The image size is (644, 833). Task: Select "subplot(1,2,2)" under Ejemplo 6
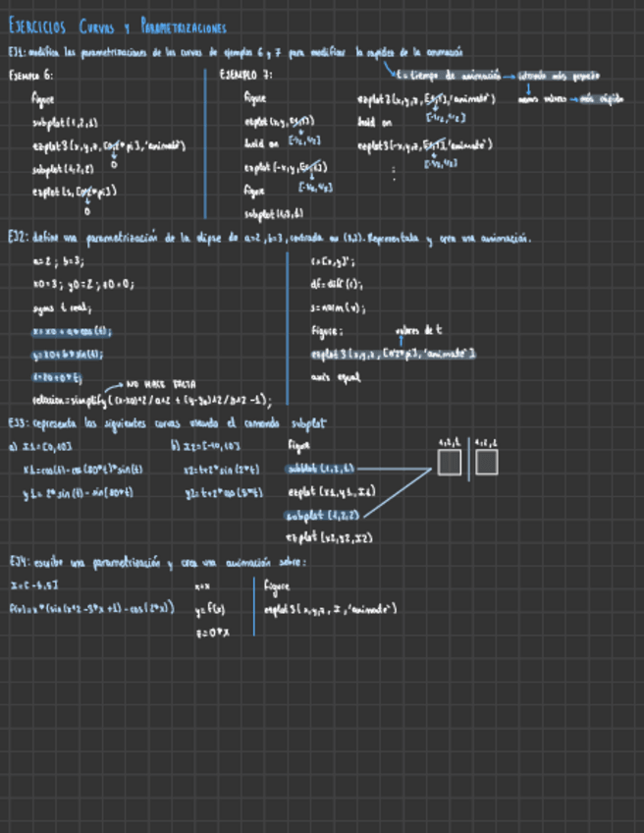(63, 170)
